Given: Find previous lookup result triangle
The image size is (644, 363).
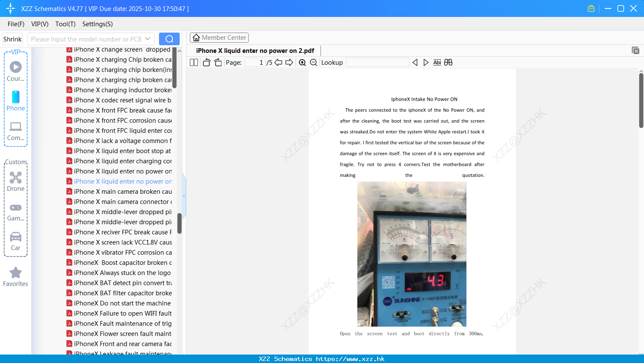Looking at the screenshot, I should click(x=415, y=62).
